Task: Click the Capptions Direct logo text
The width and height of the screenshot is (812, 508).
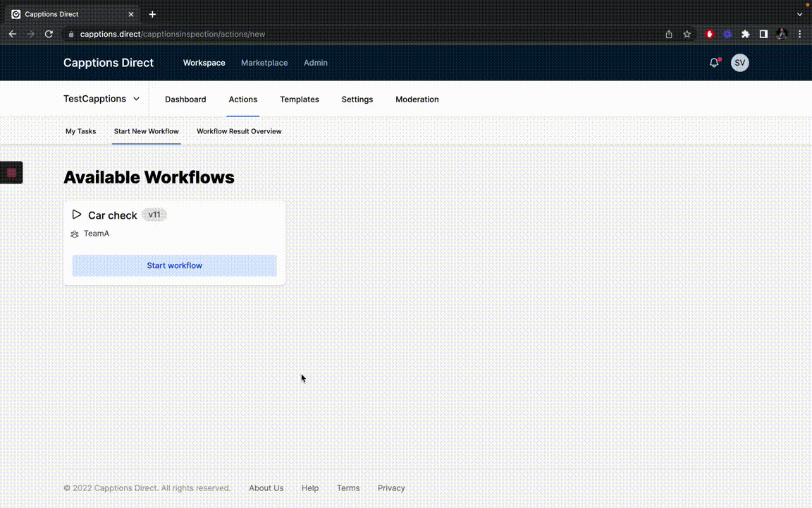Action: coord(109,63)
